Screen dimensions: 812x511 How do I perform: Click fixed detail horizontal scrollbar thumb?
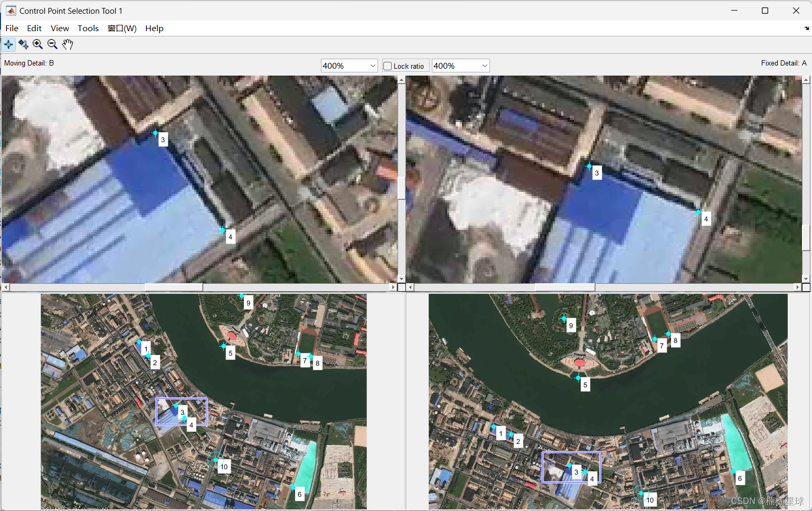[x=565, y=287]
